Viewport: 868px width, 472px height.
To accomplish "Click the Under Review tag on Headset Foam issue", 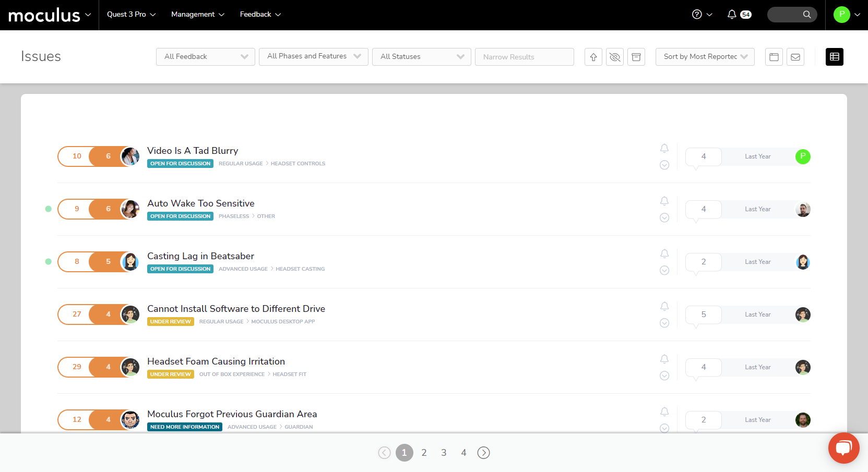I will coord(171,374).
